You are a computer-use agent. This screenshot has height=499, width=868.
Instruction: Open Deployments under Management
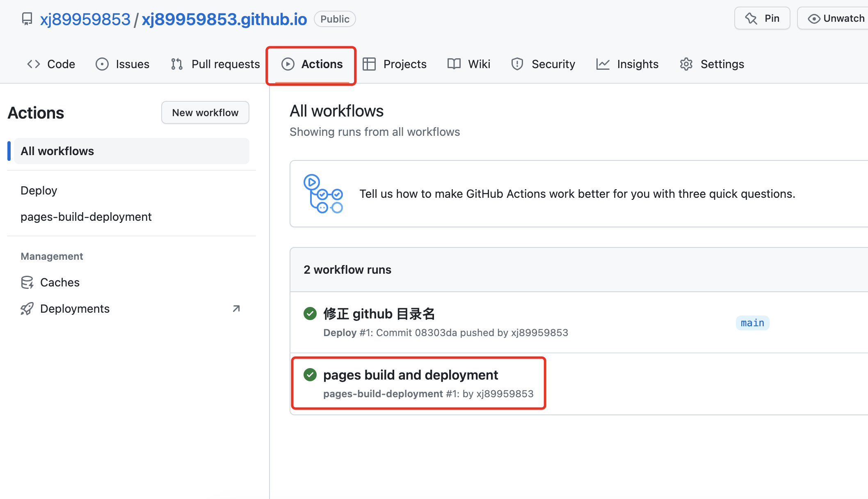click(75, 309)
